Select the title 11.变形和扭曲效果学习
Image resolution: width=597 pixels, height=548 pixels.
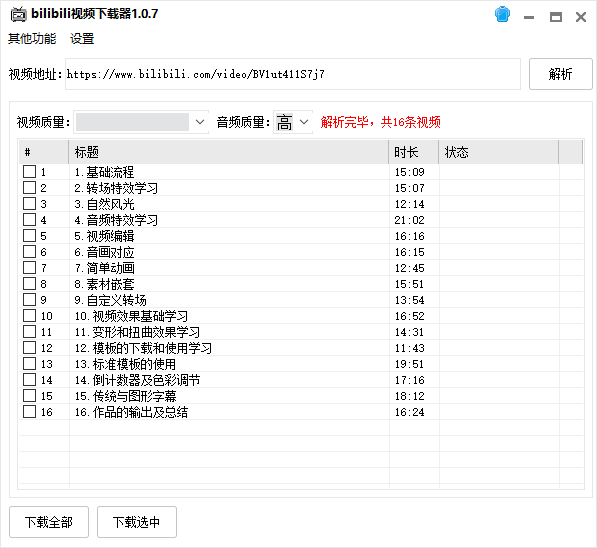pos(137,332)
